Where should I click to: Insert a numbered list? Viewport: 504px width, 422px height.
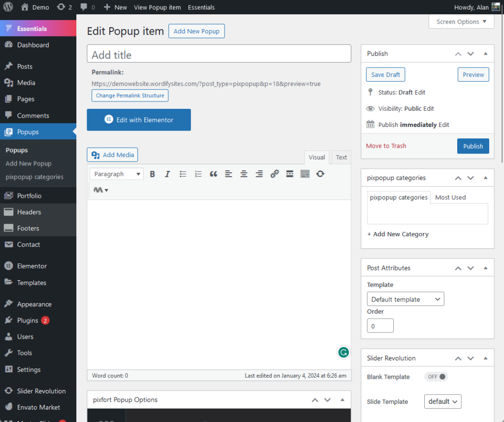pyautogui.click(x=198, y=174)
